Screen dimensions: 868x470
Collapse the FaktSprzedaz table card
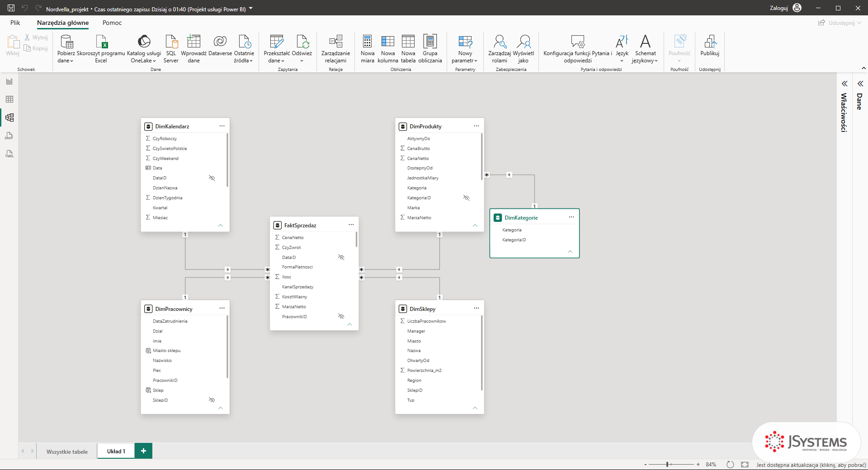click(349, 324)
